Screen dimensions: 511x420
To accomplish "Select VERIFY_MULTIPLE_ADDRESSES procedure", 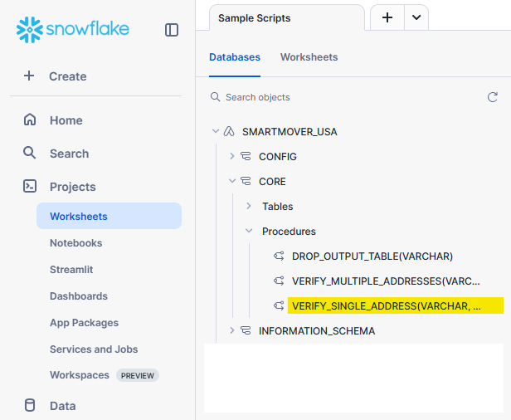I will 386,281.
